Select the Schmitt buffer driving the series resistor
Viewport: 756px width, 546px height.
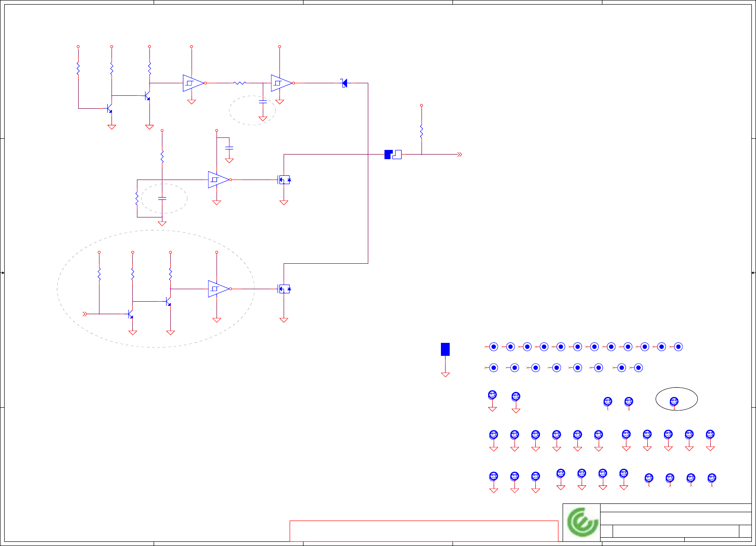194,83
